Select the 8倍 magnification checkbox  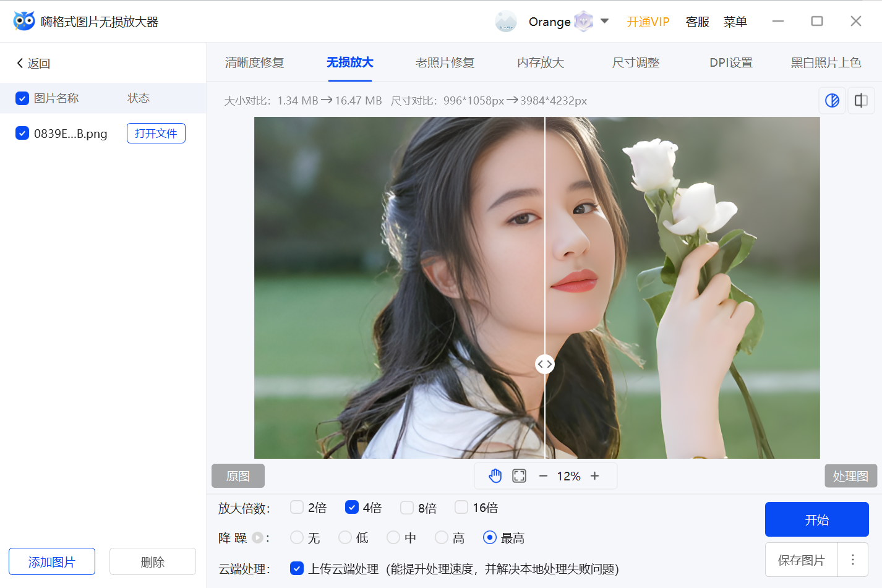407,508
